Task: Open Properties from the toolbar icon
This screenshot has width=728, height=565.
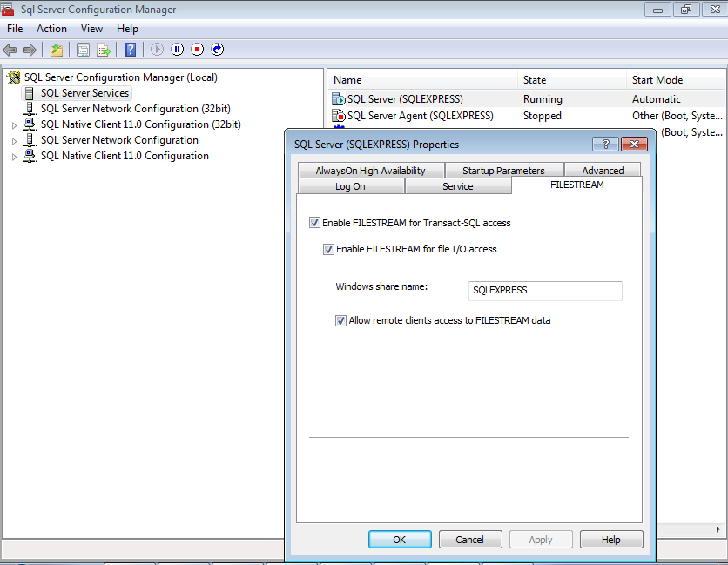Action: click(x=83, y=50)
